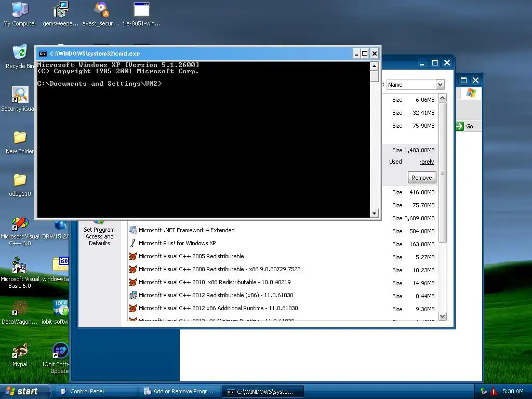Click program list scroll up arrow
The width and height of the screenshot is (532, 399).
(443, 98)
